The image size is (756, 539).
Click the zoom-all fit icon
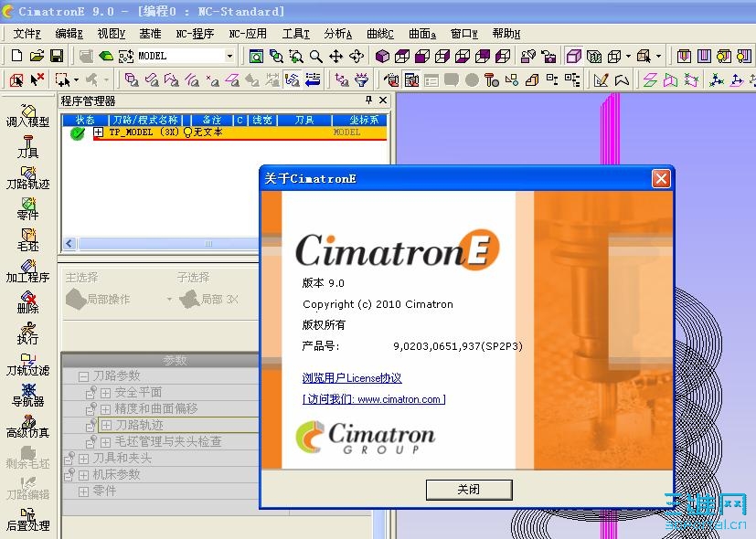tap(256, 57)
